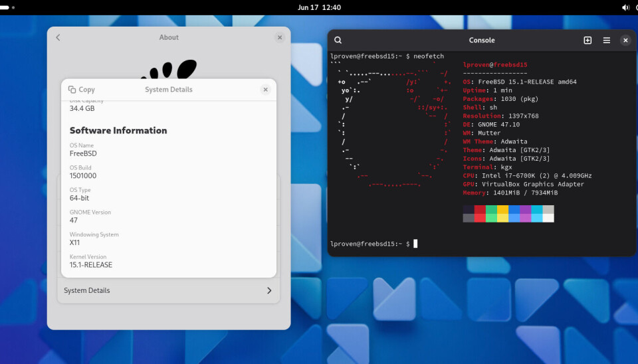Click the disk capacity value 34.4 GB
Screen dimensions: 638x364
pos(82,108)
